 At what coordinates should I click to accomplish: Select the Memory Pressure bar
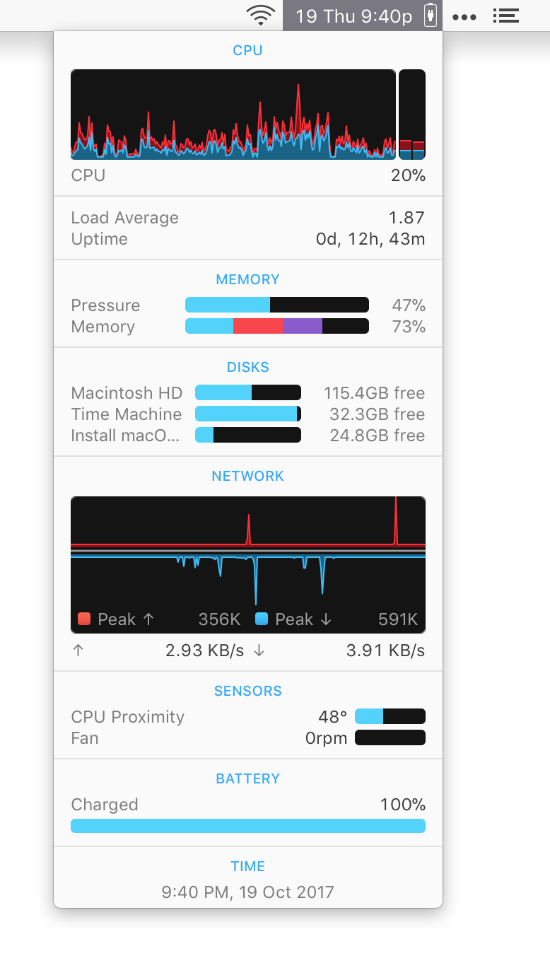pos(276,305)
